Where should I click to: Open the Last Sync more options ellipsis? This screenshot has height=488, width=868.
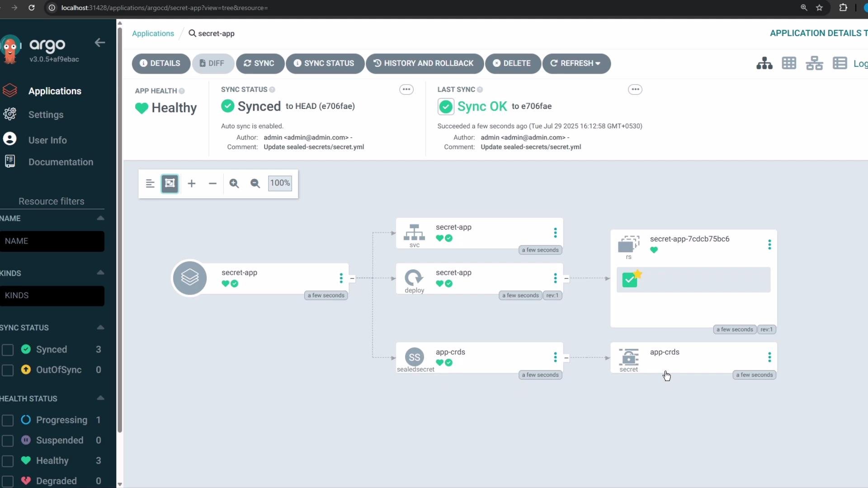point(635,89)
